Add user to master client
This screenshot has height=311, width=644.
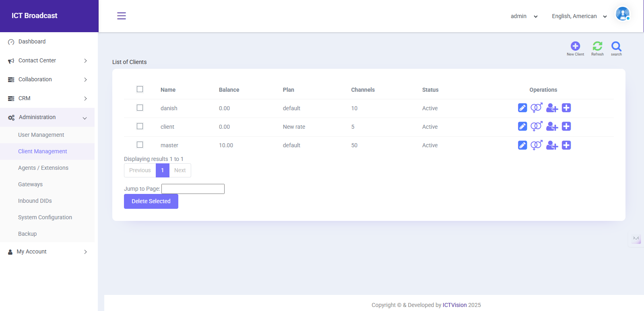click(552, 145)
